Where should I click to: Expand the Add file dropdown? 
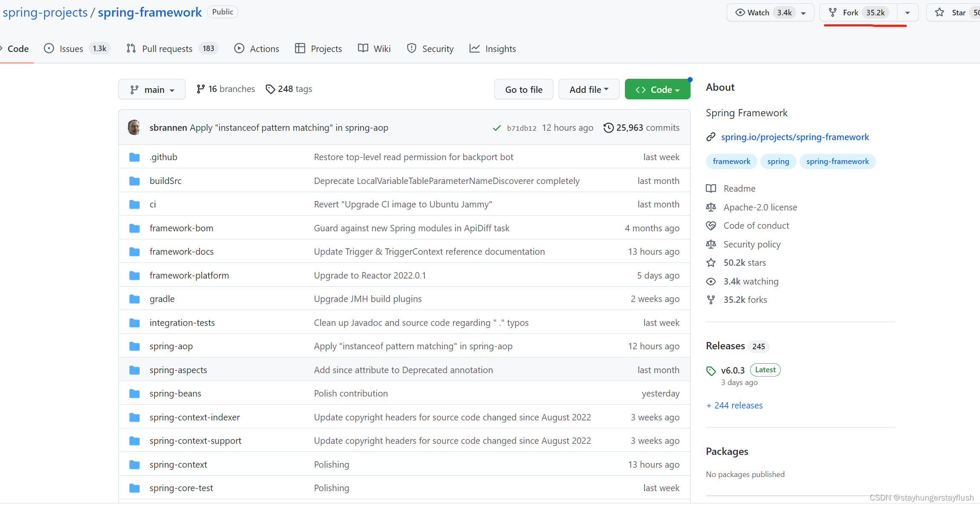589,89
